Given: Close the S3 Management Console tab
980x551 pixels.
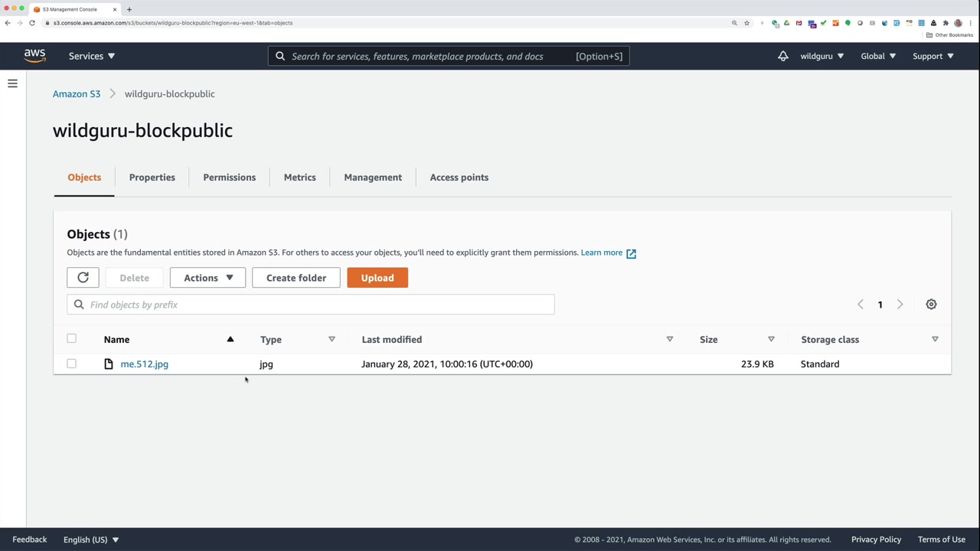Looking at the screenshot, I should coord(115,9).
